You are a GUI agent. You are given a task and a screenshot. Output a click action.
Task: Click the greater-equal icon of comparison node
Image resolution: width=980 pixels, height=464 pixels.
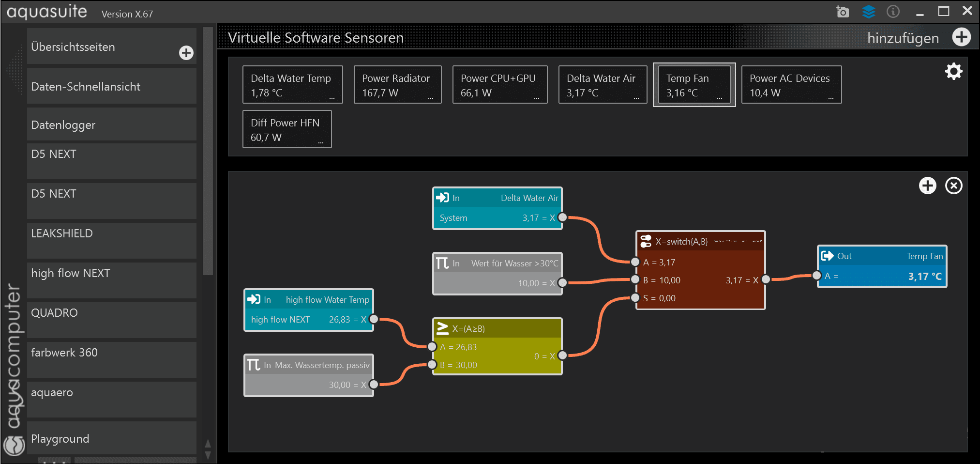442,328
